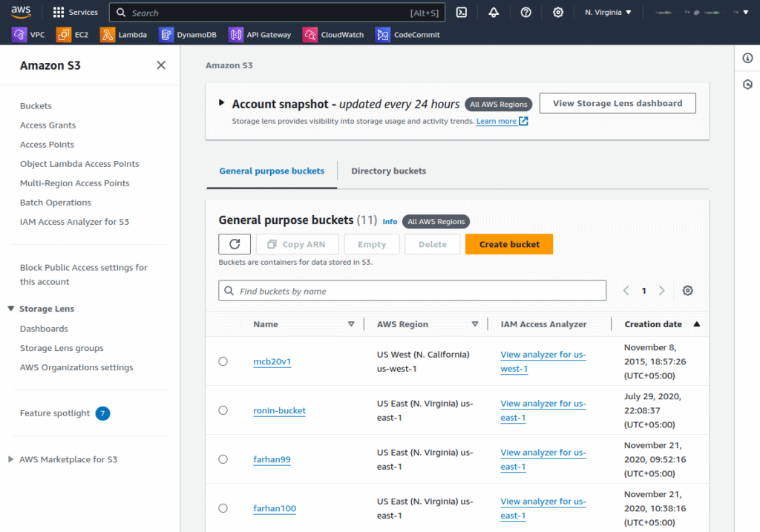Refresh the bucket list
760x532 pixels.
pyautogui.click(x=235, y=244)
